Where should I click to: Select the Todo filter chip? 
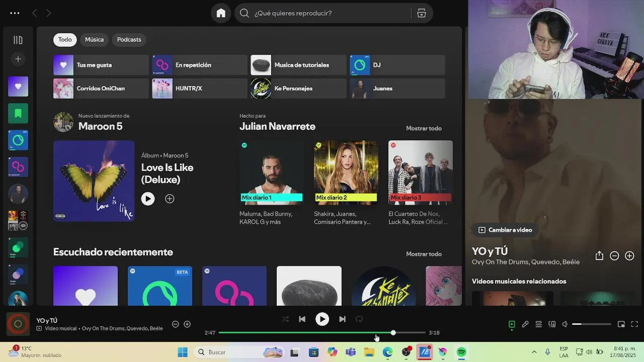point(65,39)
